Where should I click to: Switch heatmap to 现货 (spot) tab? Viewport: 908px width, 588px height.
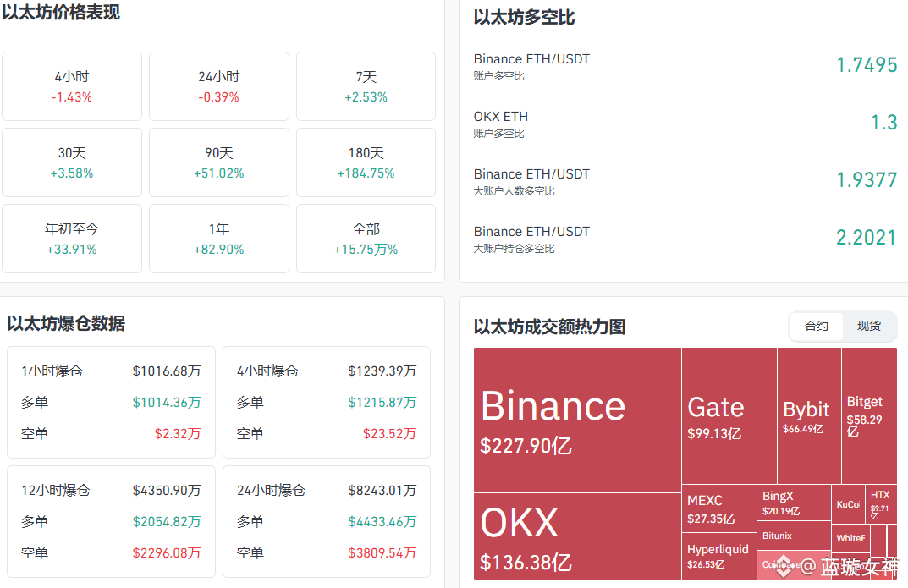pyautogui.click(x=869, y=326)
